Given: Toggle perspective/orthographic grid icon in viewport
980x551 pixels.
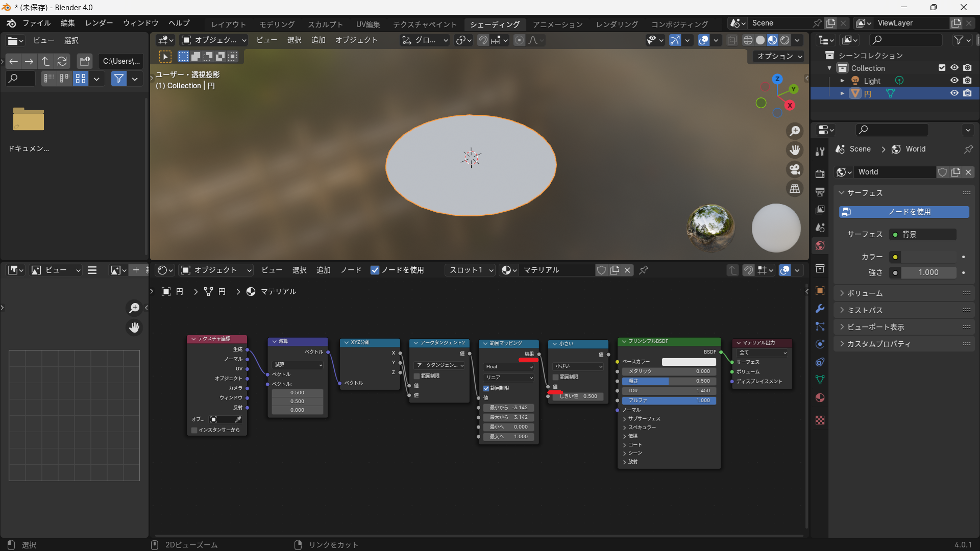Looking at the screenshot, I should (x=795, y=189).
